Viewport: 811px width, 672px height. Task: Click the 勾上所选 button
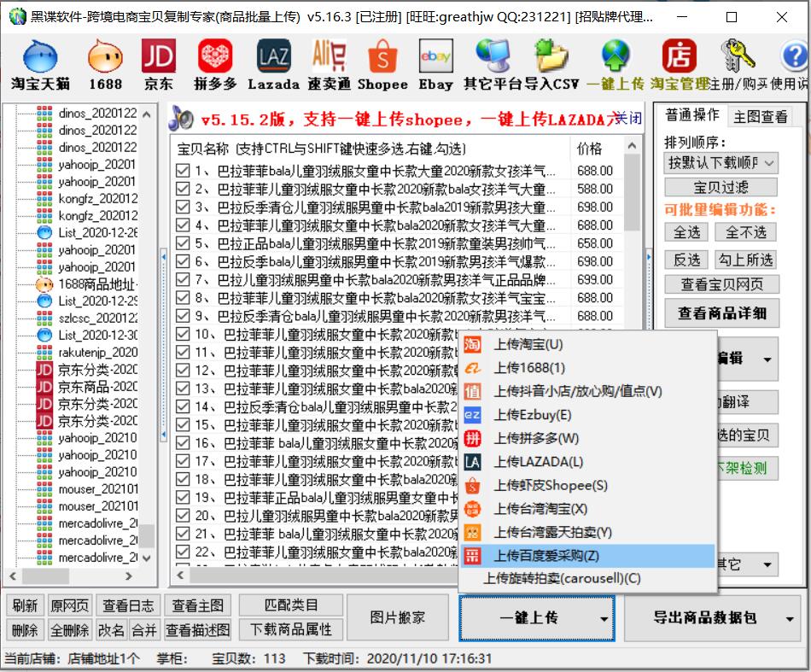click(x=745, y=260)
